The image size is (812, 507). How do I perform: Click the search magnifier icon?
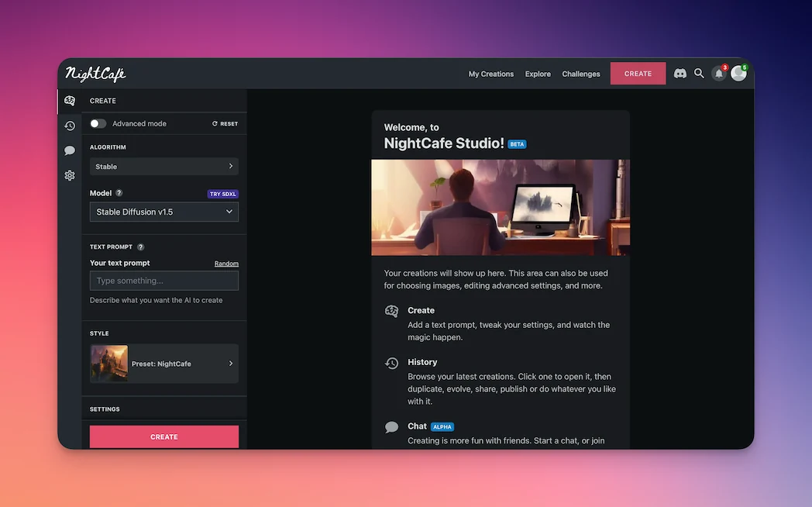tap(699, 74)
